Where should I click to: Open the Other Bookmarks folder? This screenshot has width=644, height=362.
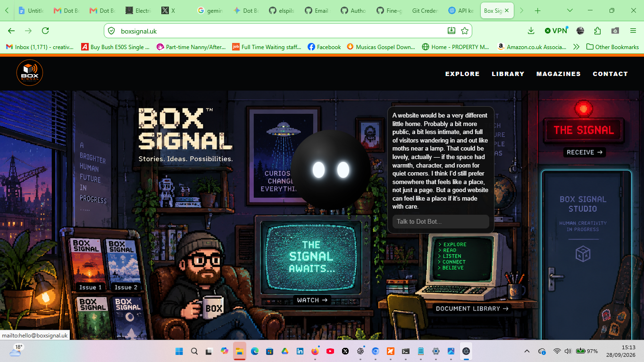click(612, 47)
